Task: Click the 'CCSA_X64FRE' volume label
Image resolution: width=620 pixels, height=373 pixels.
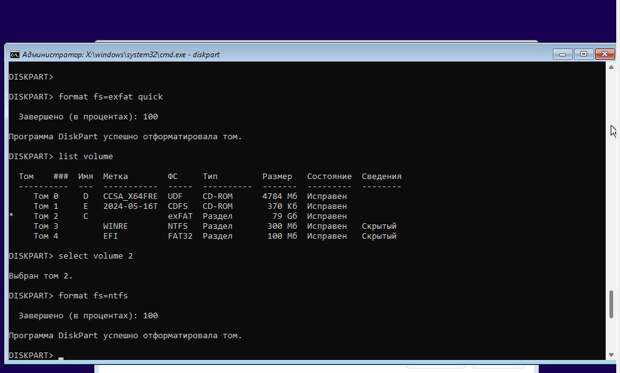Action: click(130, 196)
